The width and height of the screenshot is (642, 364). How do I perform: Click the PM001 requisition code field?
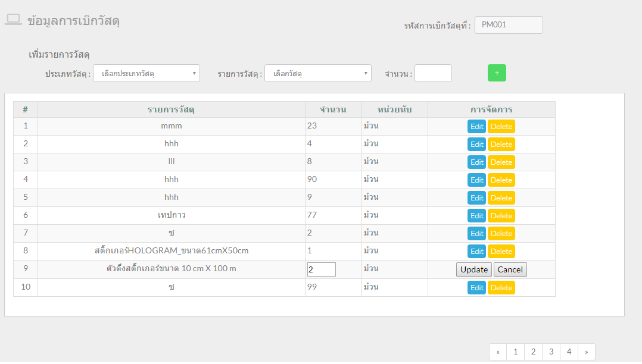coord(508,25)
